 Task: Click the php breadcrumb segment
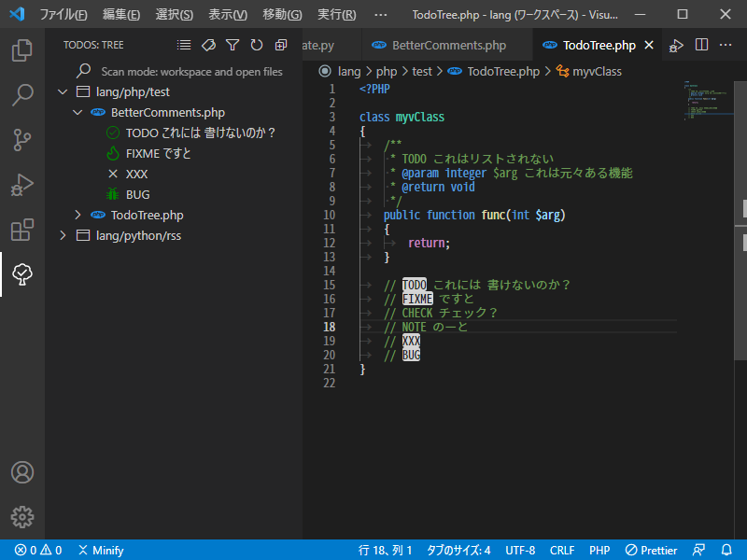(x=387, y=72)
